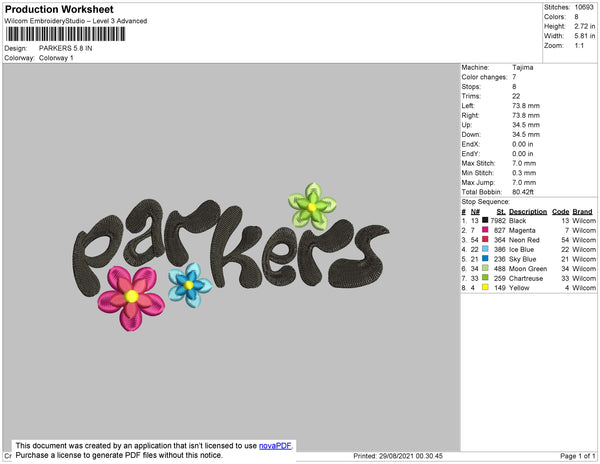Click the 'Ice Blue' description text
This screenshot has height=464, width=600.
[521, 249]
